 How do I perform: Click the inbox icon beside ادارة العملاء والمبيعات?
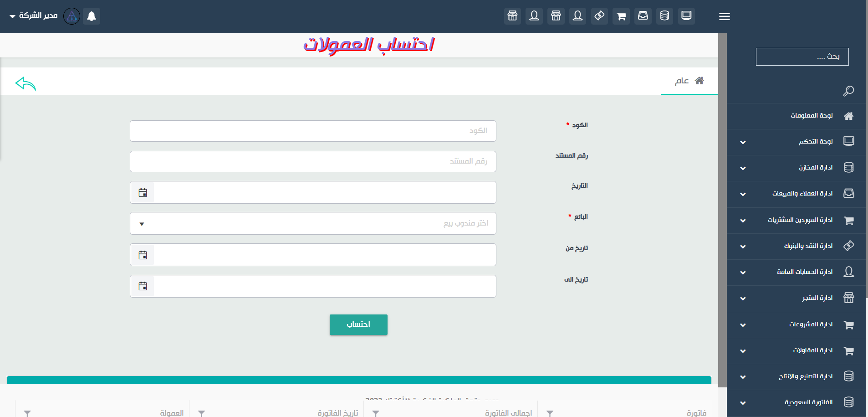(848, 193)
